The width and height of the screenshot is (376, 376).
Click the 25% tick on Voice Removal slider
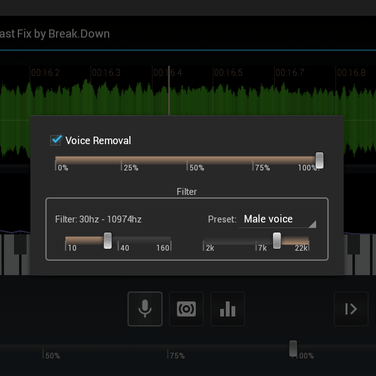click(x=130, y=167)
